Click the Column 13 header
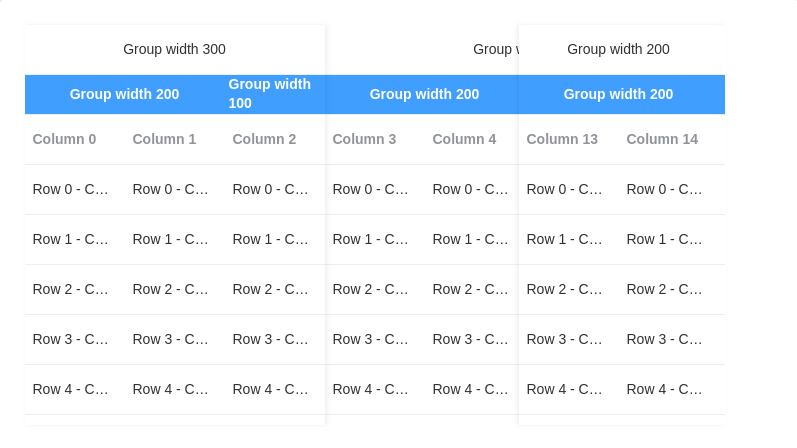797x448 pixels. (x=569, y=139)
